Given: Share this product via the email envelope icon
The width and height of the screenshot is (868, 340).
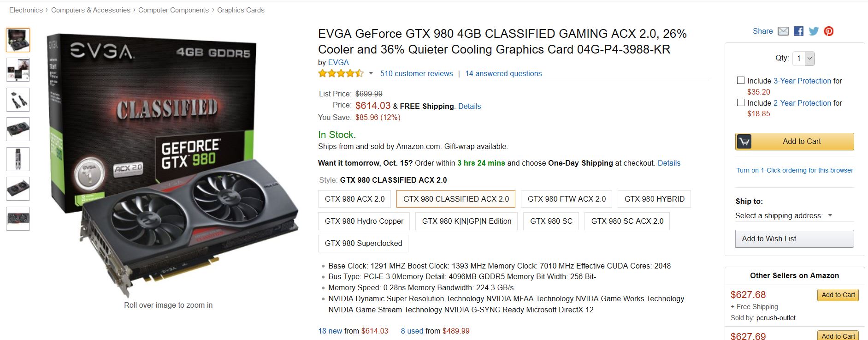Looking at the screenshot, I should point(783,31).
